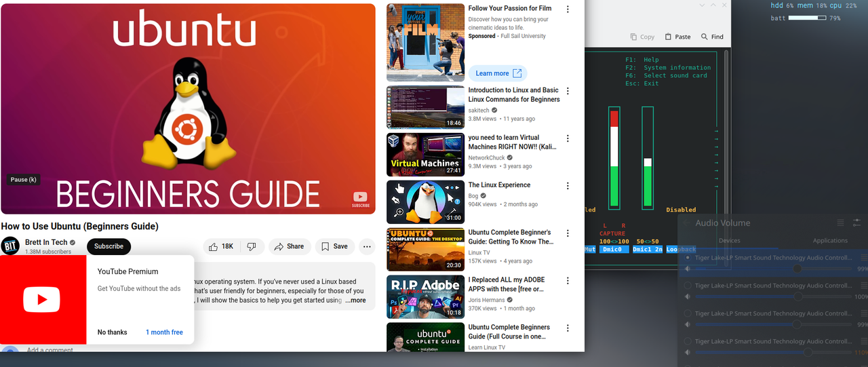The width and height of the screenshot is (868, 367).
Task: Pause the Ubuntu Beginners Guide video player
Action: [188, 109]
